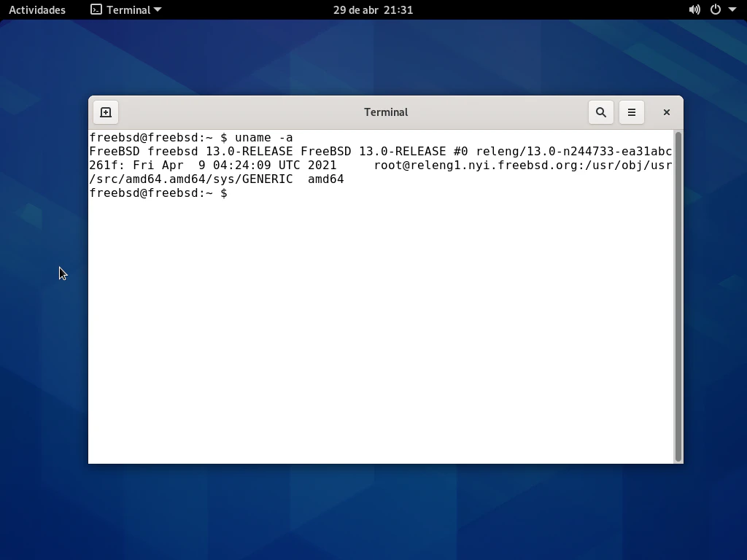Click the Terminal icon in top bar
The image size is (747, 560).
point(96,9)
